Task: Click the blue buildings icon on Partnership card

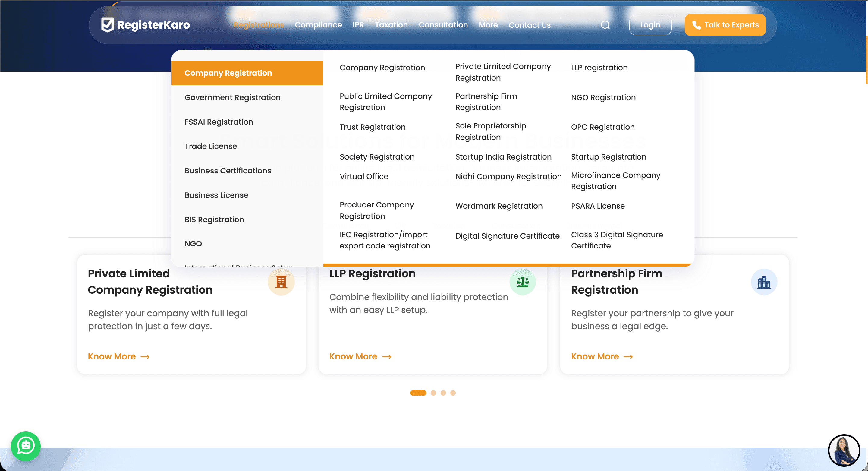Action: (x=764, y=282)
